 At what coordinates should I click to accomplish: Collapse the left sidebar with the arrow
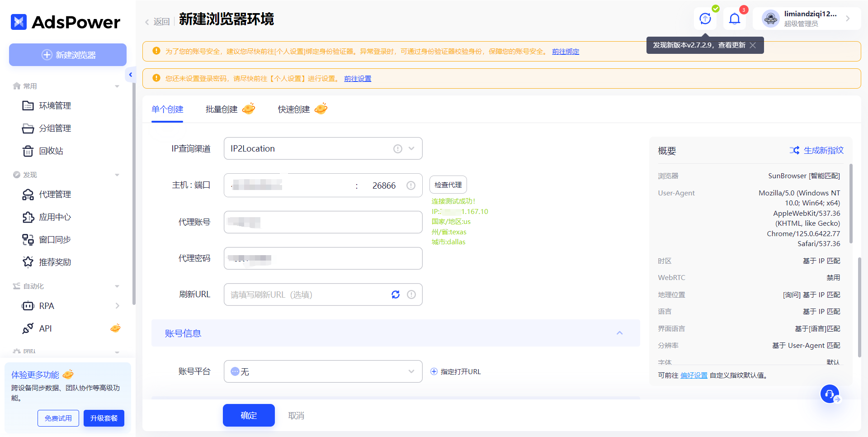click(x=131, y=74)
